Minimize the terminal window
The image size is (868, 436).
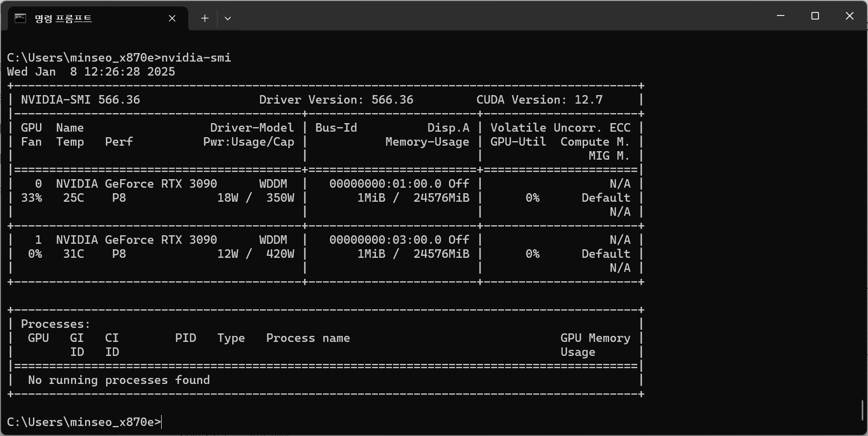[780, 16]
